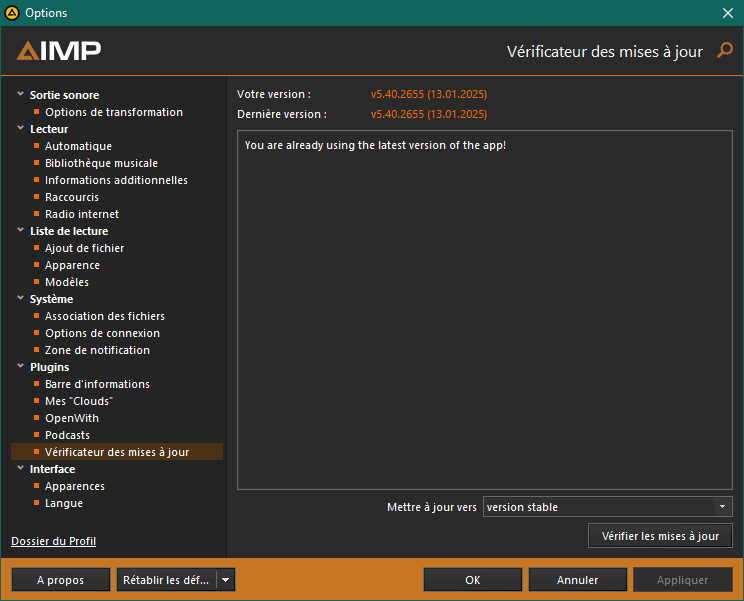The image size is (744, 601).
Task: Select the Système category label
Action: point(51,299)
